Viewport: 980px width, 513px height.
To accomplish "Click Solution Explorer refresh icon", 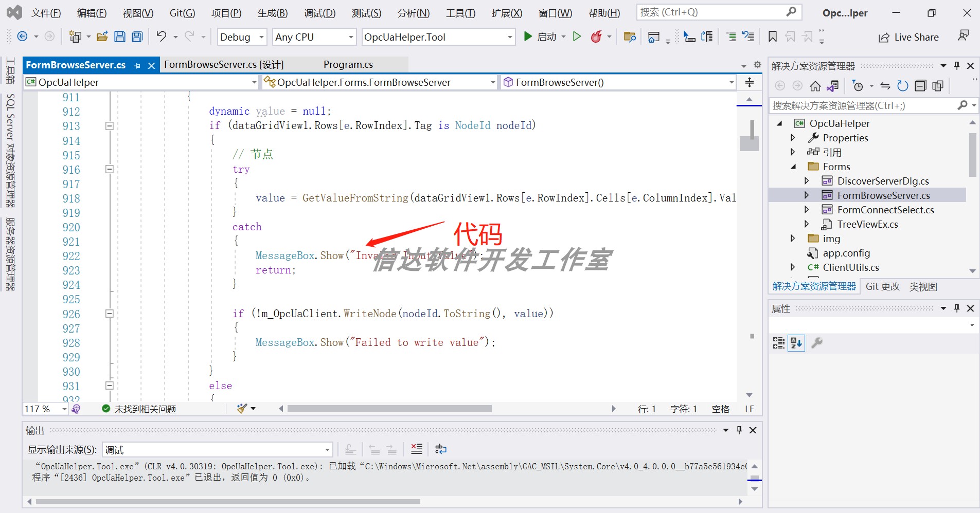I will point(903,86).
